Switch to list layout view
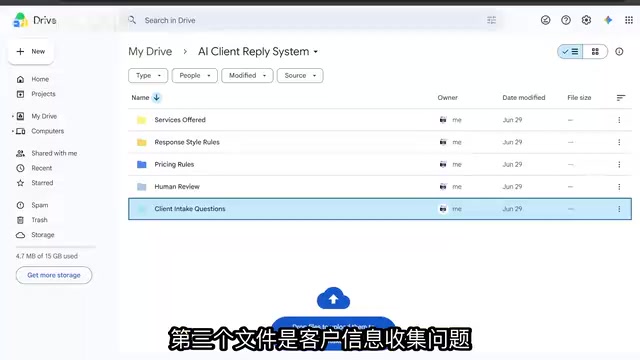This screenshot has width=640, height=360. 570,51
